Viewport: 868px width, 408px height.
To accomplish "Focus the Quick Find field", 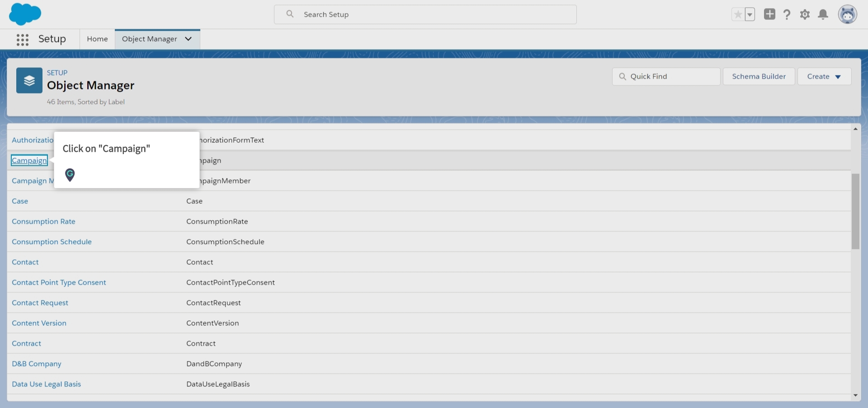I will tap(666, 76).
